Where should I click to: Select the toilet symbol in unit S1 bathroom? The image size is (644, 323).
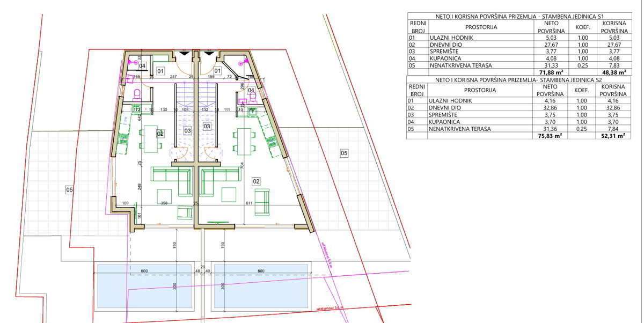[x=136, y=95]
